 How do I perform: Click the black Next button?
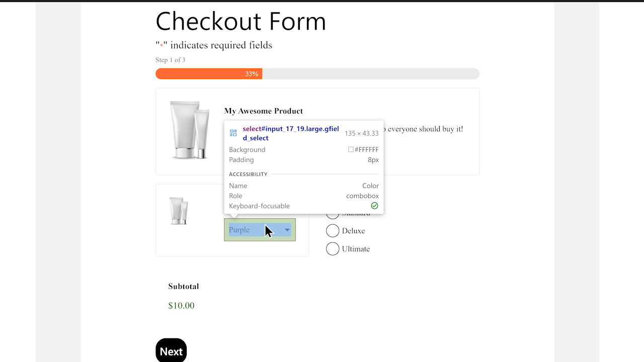[171, 350]
